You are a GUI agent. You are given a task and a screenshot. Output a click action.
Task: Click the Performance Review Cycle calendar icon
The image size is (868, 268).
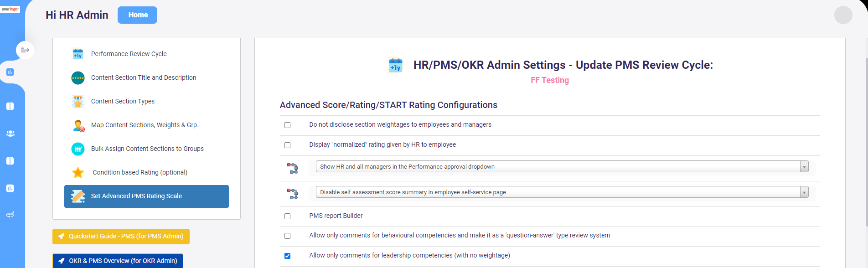[x=78, y=54]
